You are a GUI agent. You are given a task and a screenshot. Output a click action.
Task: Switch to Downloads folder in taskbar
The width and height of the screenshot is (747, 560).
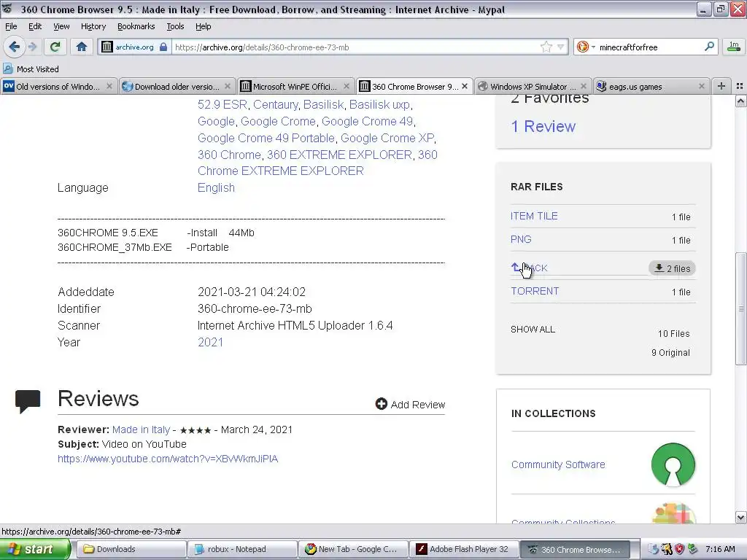click(x=131, y=549)
